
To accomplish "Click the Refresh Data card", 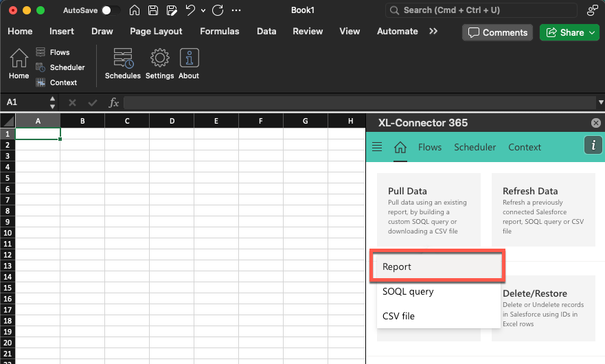I will [x=543, y=211].
